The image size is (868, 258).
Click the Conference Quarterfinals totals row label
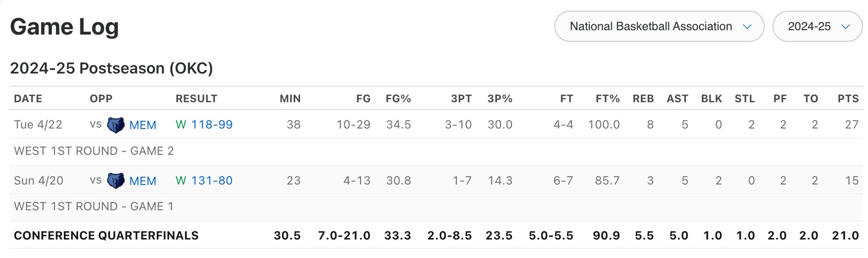pyautogui.click(x=106, y=236)
